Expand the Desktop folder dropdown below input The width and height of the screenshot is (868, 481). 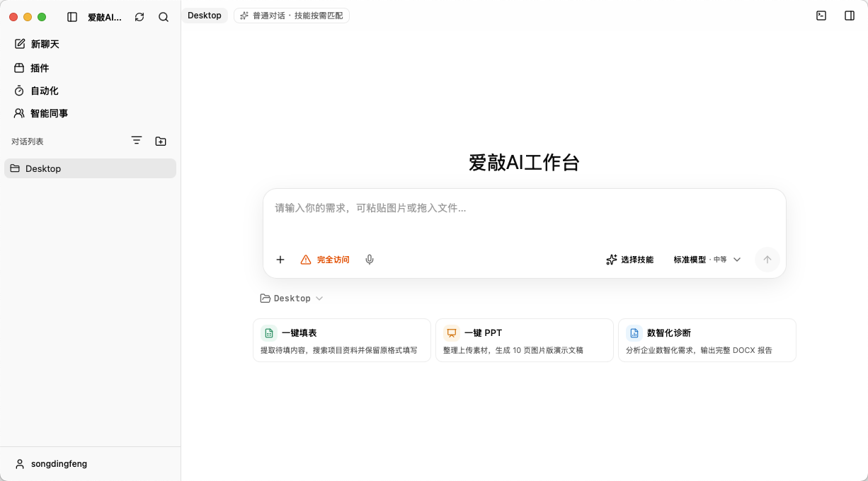pyautogui.click(x=292, y=299)
